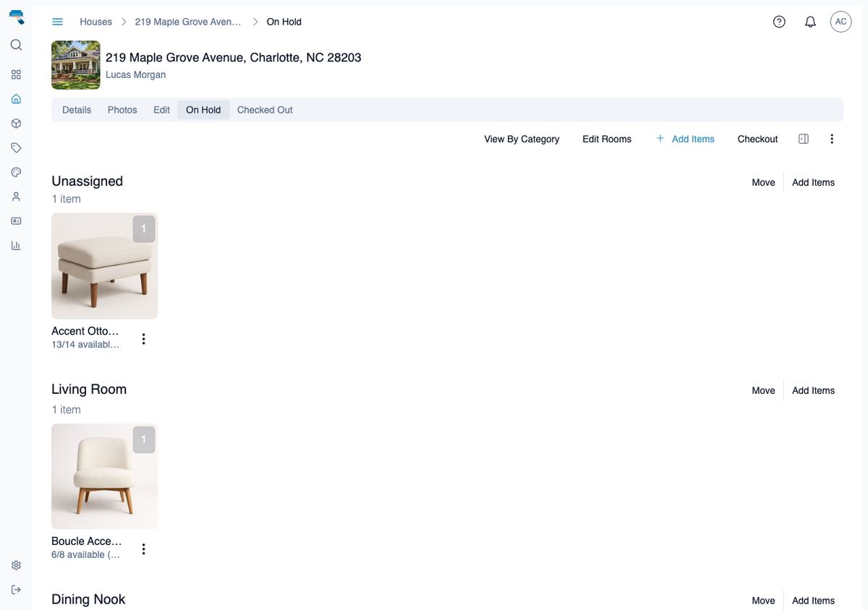Image resolution: width=868 pixels, height=610 pixels.
Task: Open the ID card icon in sidebar
Action: 16,221
